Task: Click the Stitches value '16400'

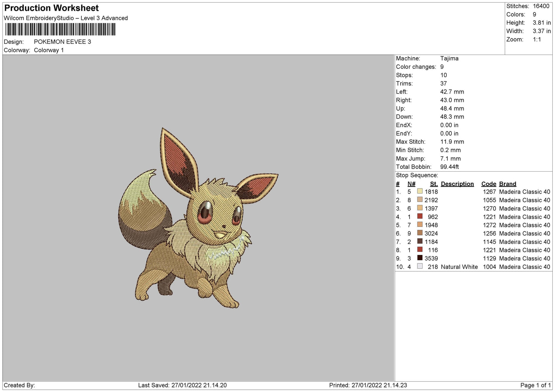Action: point(541,6)
